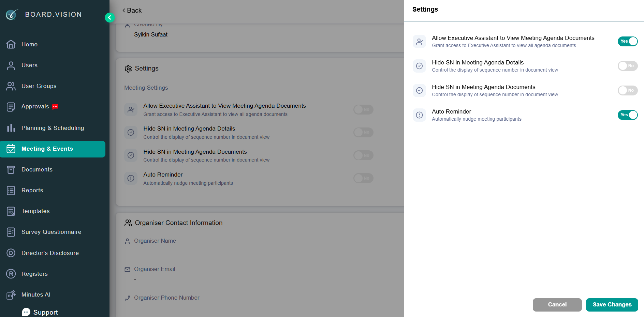Click check icon beside Hide SN Agenda Details in panel
Screen dimensions: 644x317
click(x=420, y=66)
